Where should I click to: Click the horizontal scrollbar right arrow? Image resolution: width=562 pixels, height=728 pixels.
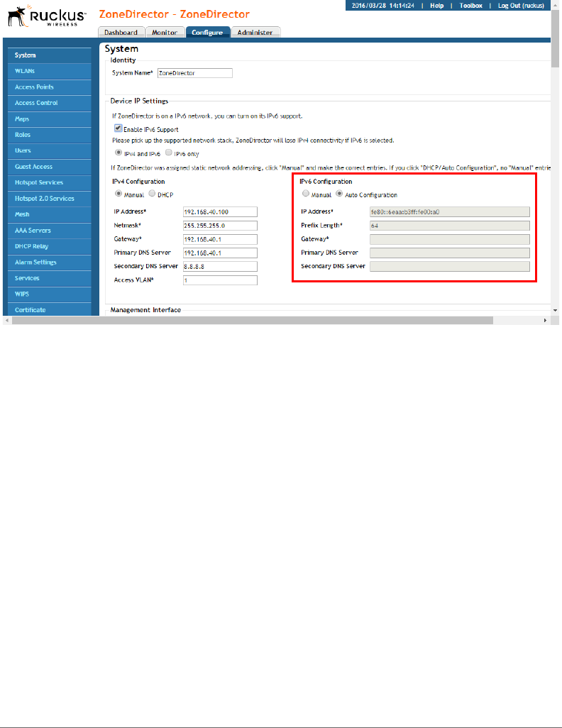click(x=545, y=320)
